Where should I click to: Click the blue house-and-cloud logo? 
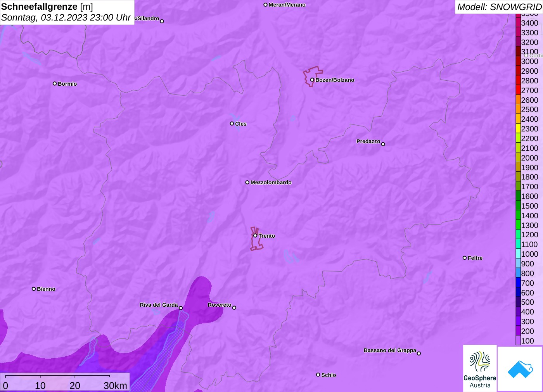[x=520, y=369]
